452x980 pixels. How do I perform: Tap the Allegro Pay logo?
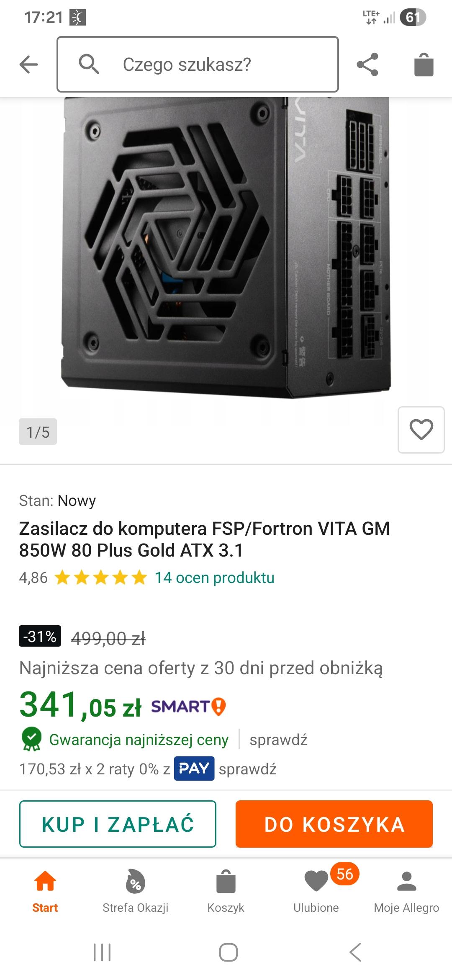(194, 769)
